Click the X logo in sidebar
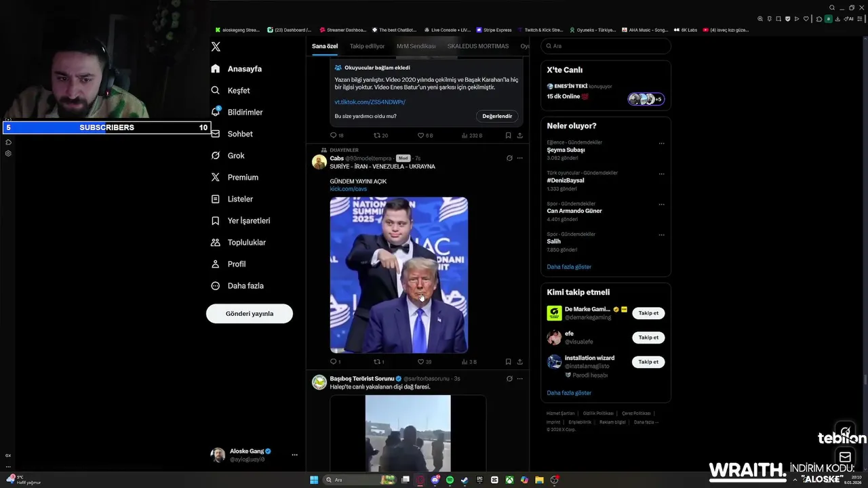The height and width of the screenshot is (488, 868). [x=216, y=47]
